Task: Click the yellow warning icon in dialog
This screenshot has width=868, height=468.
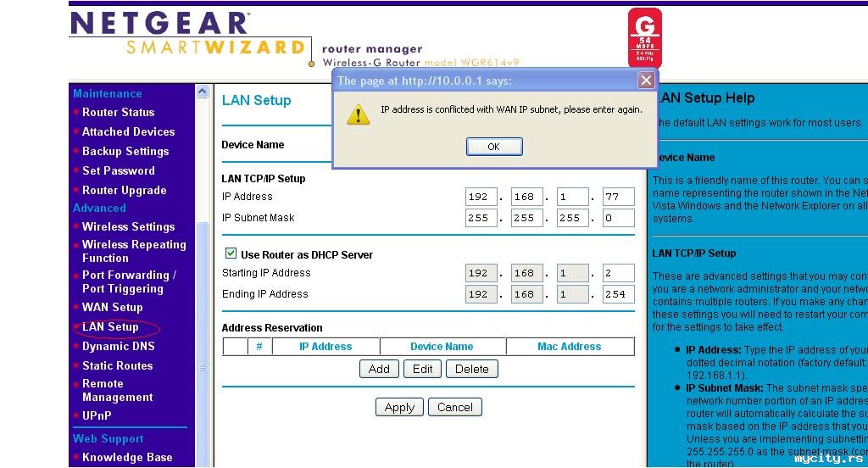Action: click(x=359, y=114)
